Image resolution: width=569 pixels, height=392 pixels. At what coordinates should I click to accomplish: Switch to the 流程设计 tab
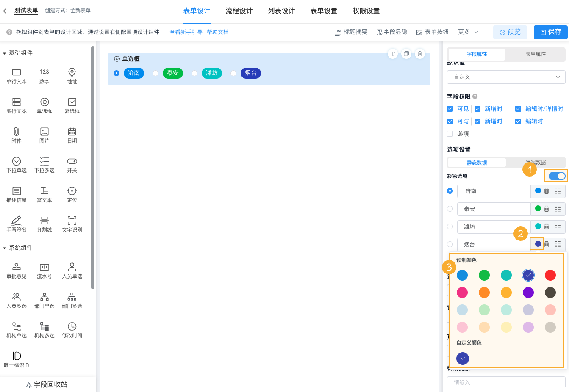pos(239,11)
